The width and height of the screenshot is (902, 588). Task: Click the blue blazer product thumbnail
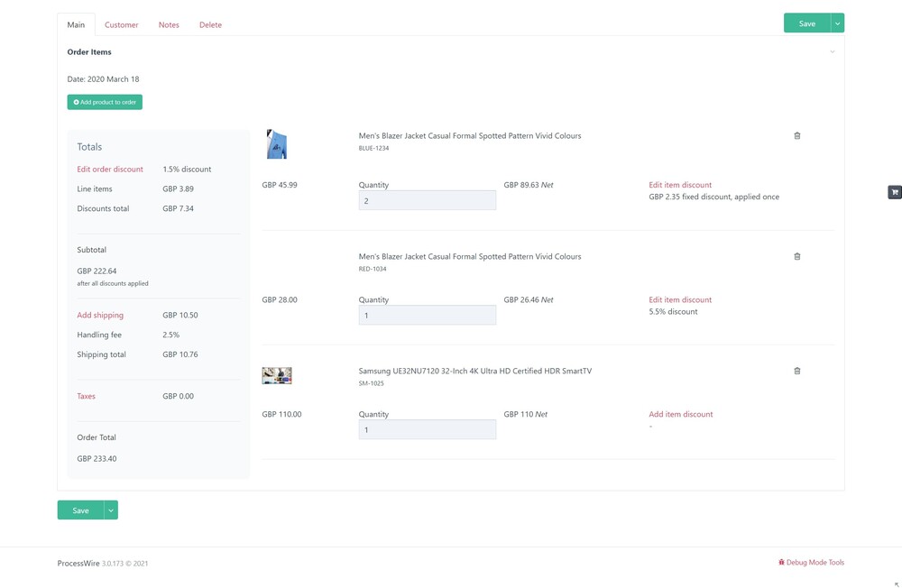pos(276,144)
